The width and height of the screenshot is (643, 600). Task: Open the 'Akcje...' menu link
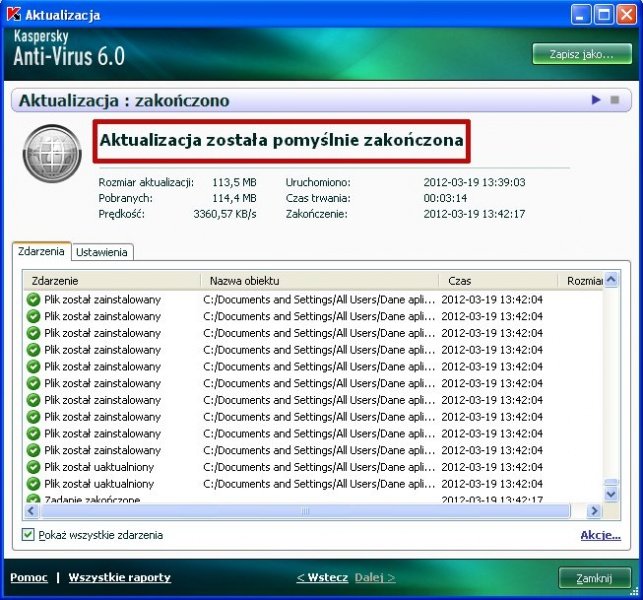pyautogui.click(x=600, y=535)
